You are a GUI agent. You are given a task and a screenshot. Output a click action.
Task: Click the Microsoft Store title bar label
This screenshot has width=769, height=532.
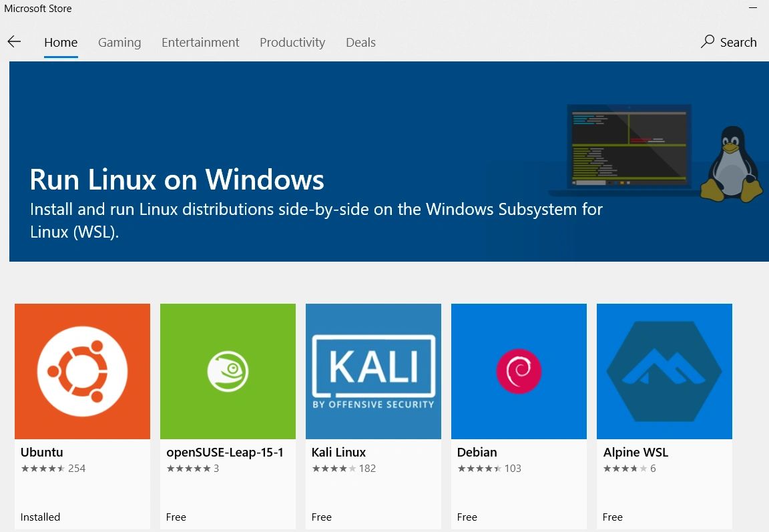38,8
